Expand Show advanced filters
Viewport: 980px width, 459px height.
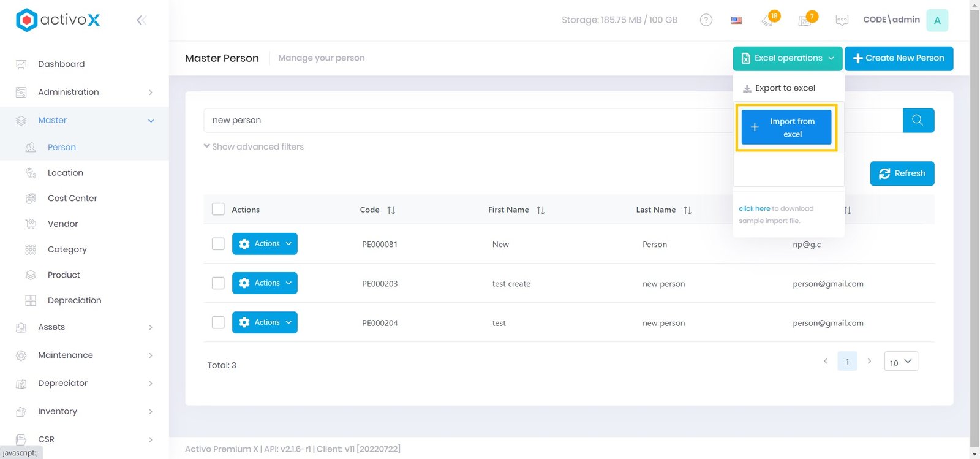(254, 146)
